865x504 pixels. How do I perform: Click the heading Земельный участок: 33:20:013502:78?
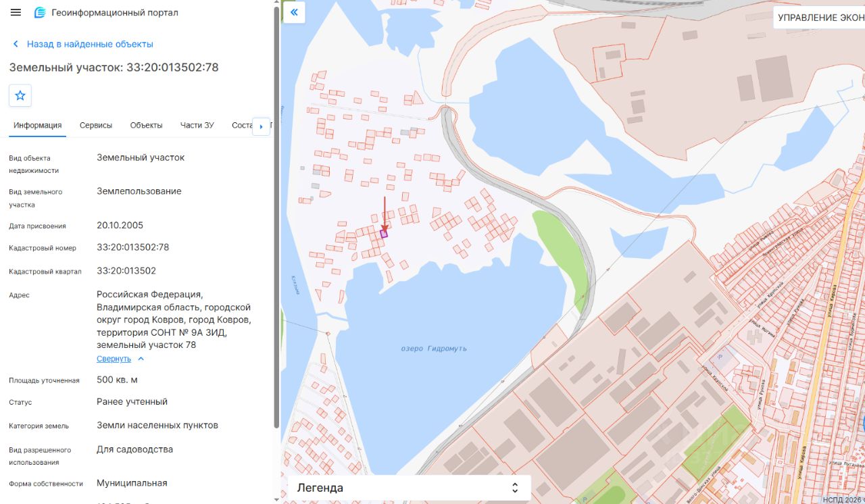click(x=114, y=68)
